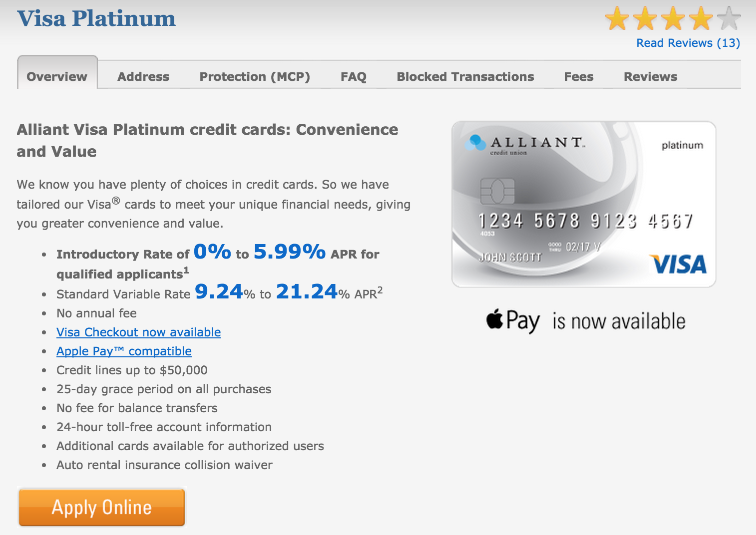Screen dimensions: 756x535
Task: Click the Visa Platinum page heading
Action: pyautogui.click(x=96, y=18)
